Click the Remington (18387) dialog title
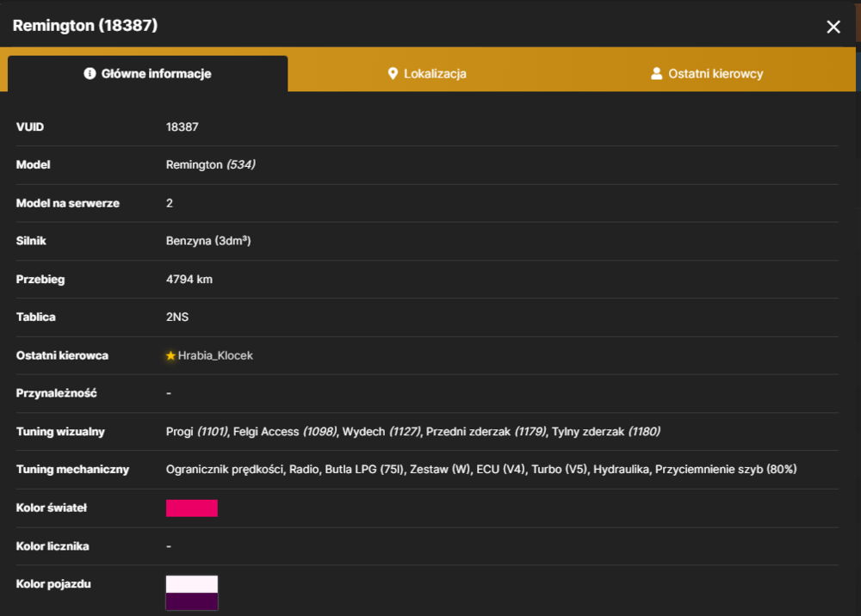This screenshot has height=616, width=861. (x=85, y=26)
